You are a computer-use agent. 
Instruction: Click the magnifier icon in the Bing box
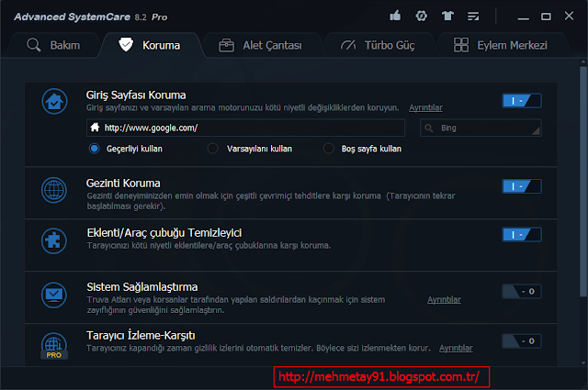[429, 128]
